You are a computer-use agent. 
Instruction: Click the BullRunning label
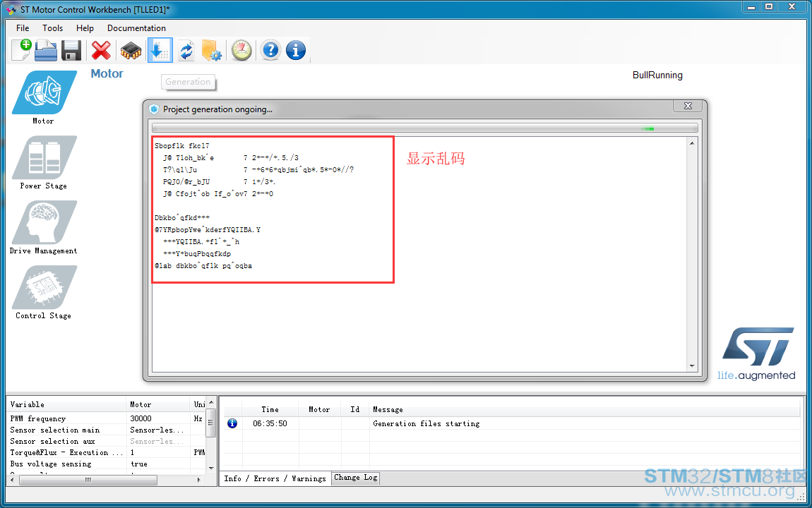pyautogui.click(x=657, y=75)
